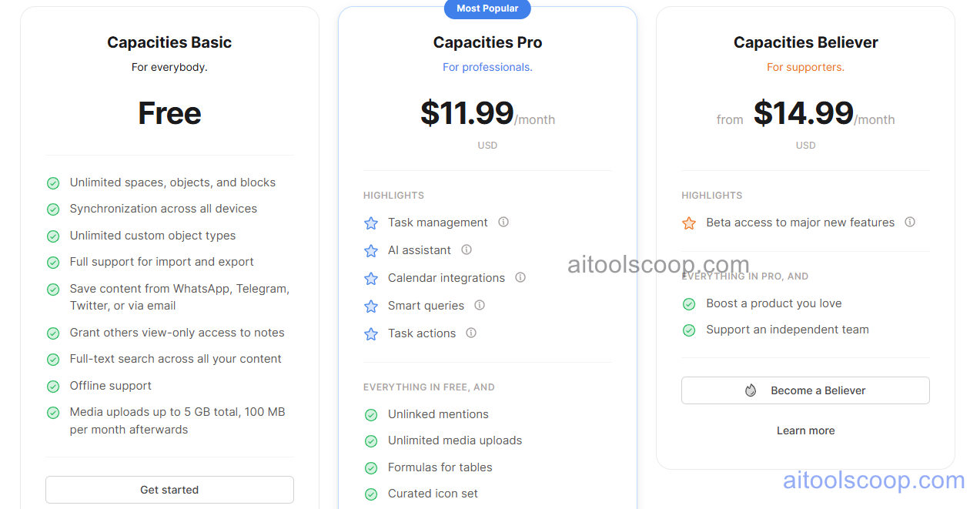Click the info icon next to Task management
980x509 pixels.
(503, 222)
